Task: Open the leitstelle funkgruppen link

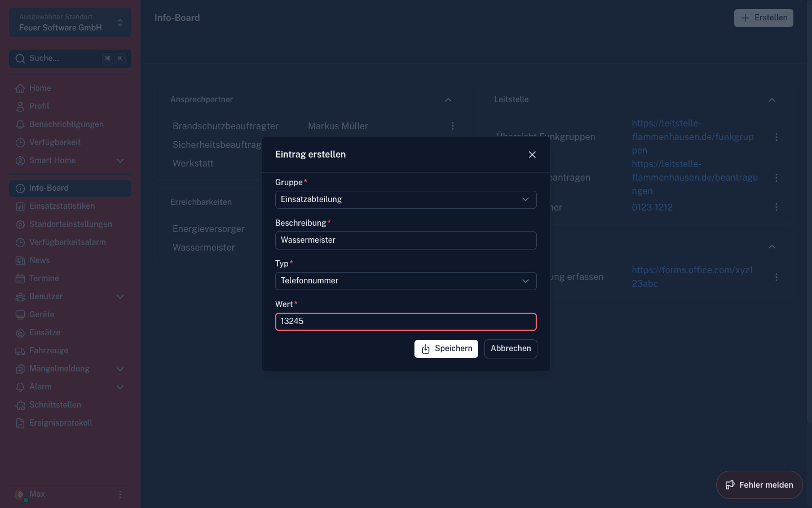Action: point(692,137)
